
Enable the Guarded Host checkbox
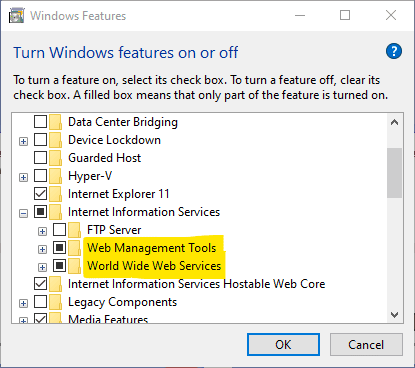pyautogui.click(x=41, y=158)
